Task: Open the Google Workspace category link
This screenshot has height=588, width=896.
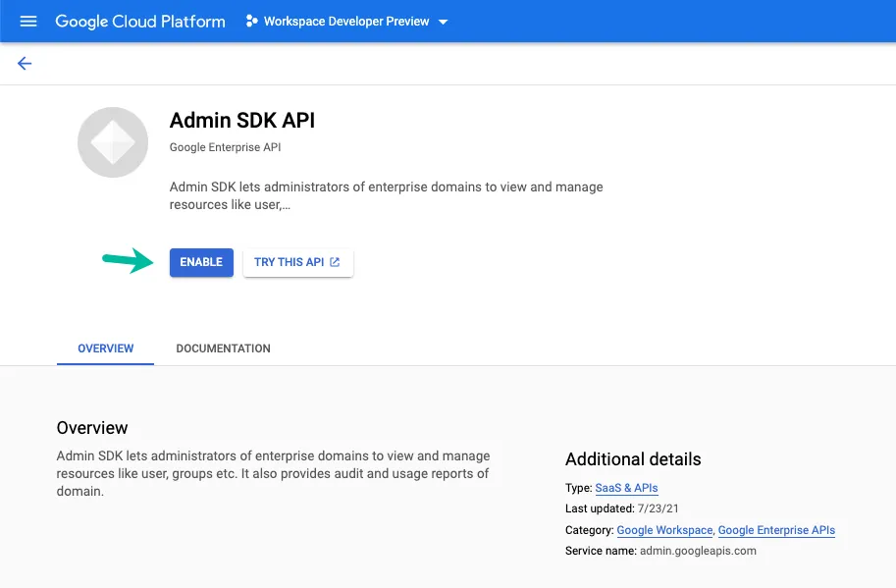Action: tap(664, 530)
